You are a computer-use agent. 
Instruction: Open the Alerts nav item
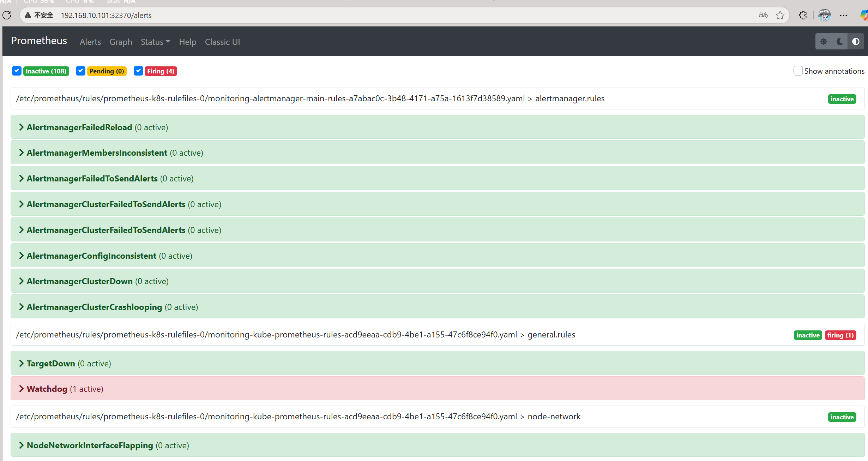90,42
